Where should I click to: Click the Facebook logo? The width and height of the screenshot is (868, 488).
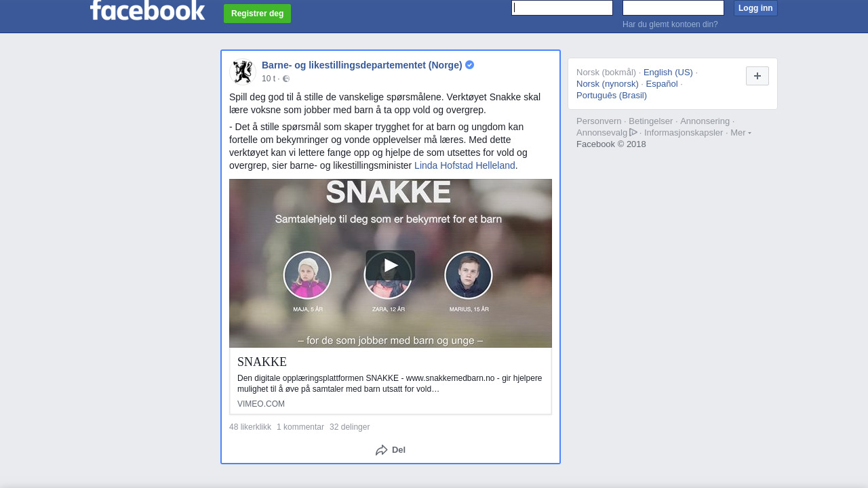(x=147, y=10)
